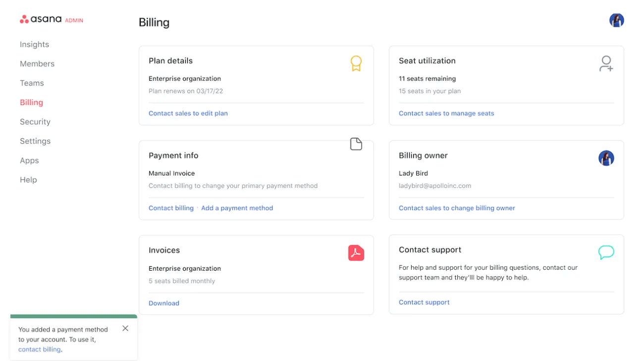Click the award ribbon icon in Plan details
The image size is (644, 361).
[x=356, y=63]
